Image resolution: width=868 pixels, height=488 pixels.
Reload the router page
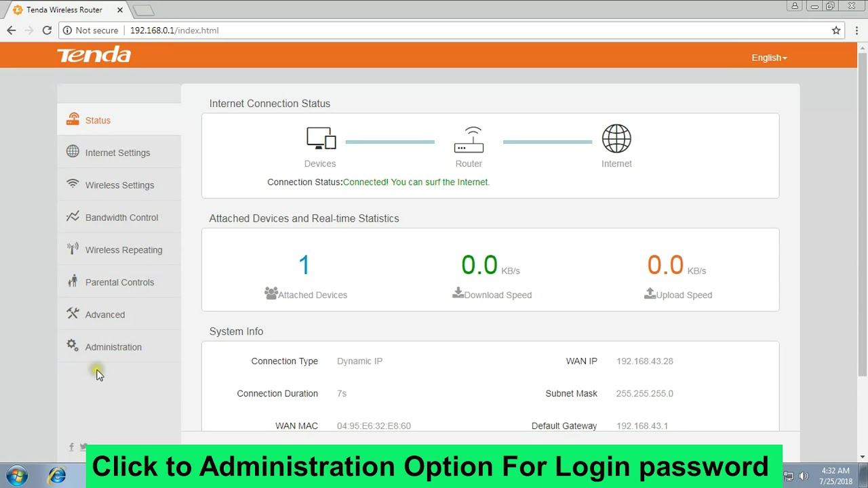pyautogui.click(x=47, y=30)
